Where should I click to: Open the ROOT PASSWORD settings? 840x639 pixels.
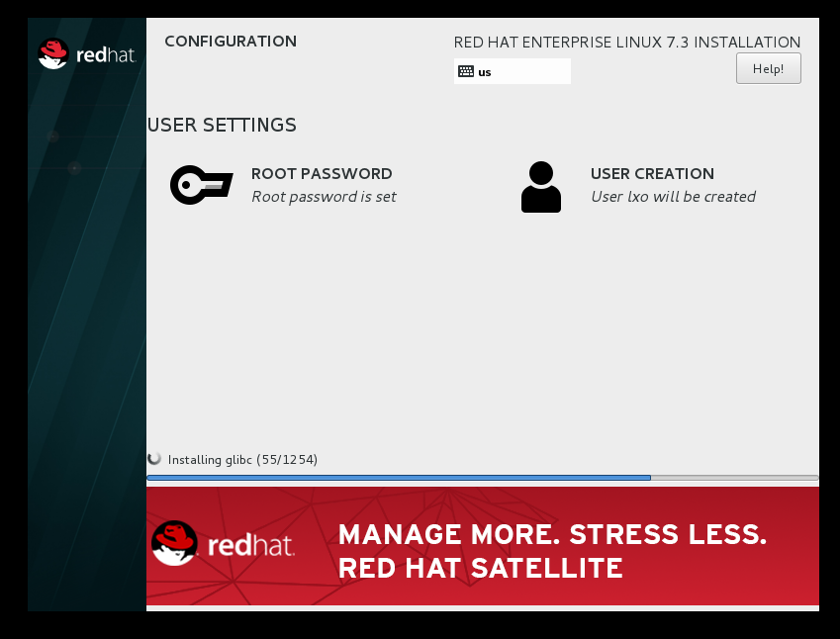(322, 173)
